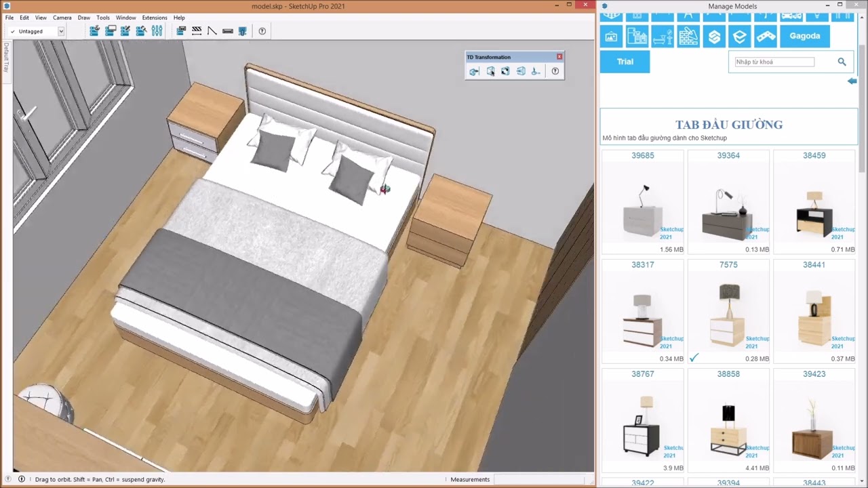
Task: Click the model library hammer icon
Action: tap(141, 30)
